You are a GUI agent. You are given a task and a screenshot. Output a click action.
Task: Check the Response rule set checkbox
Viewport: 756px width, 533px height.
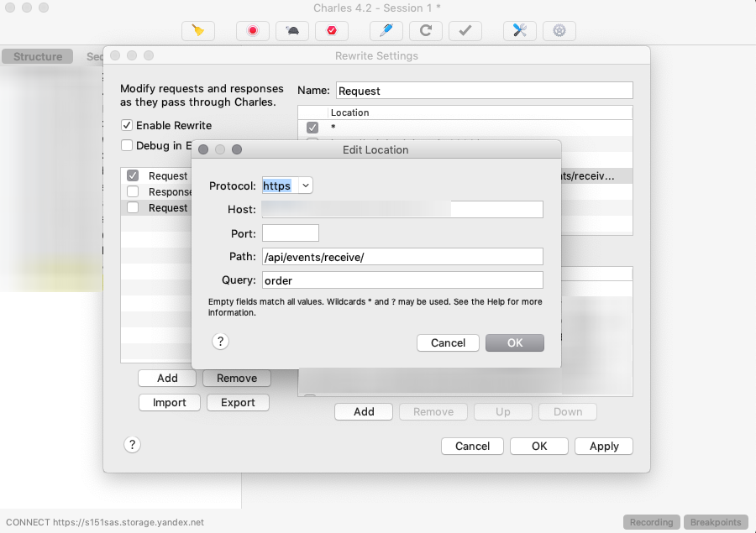click(133, 191)
